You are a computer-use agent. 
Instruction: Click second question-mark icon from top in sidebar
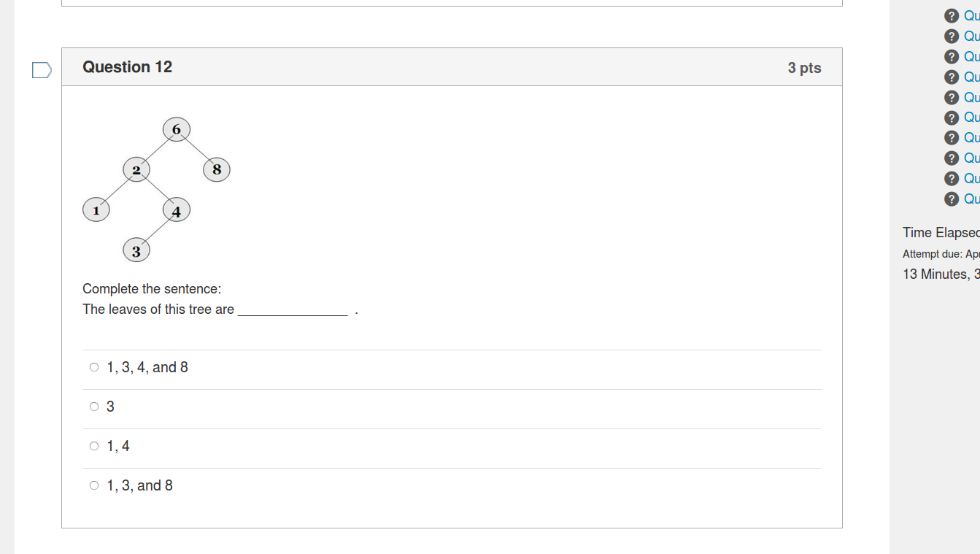tap(951, 36)
